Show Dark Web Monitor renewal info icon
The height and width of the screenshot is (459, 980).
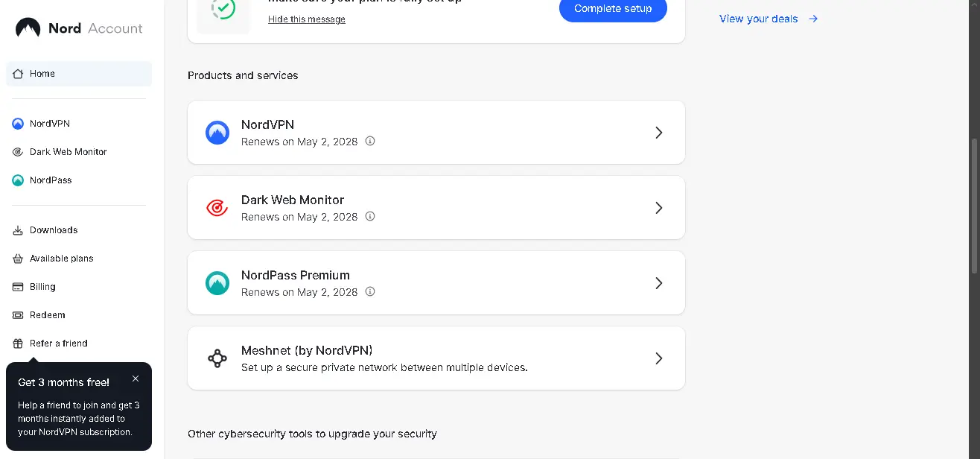[370, 216]
